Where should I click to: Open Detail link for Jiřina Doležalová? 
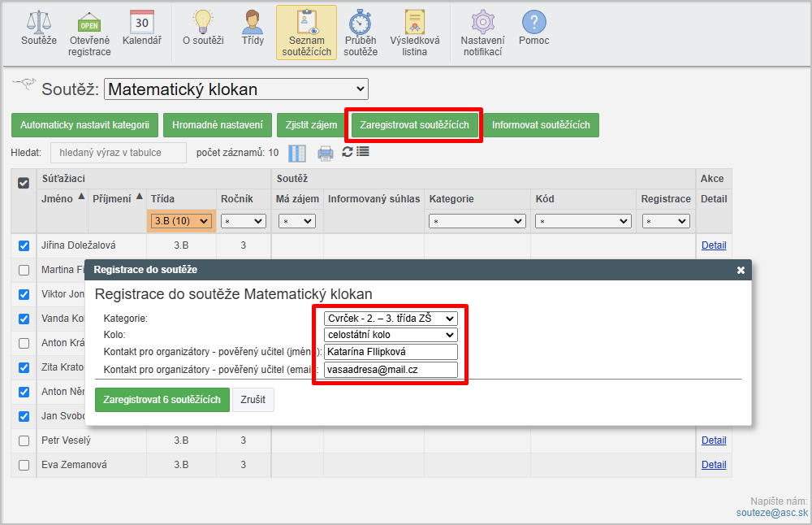coord(714,245)
